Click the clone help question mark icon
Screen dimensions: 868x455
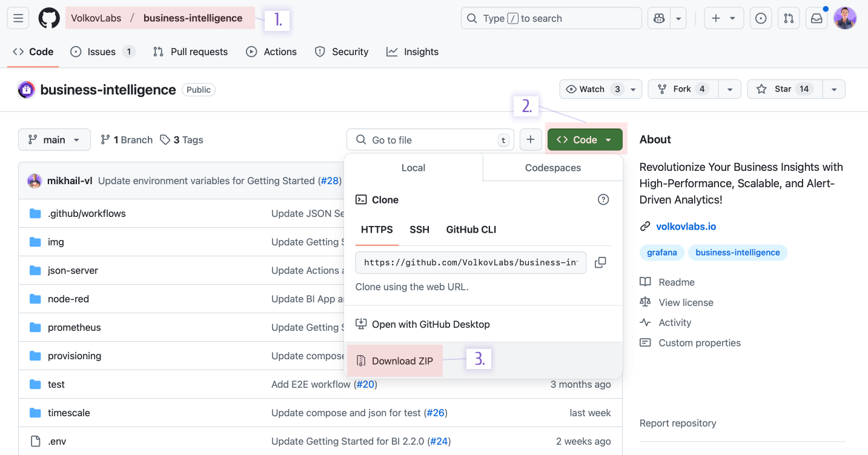click(603, 199)
